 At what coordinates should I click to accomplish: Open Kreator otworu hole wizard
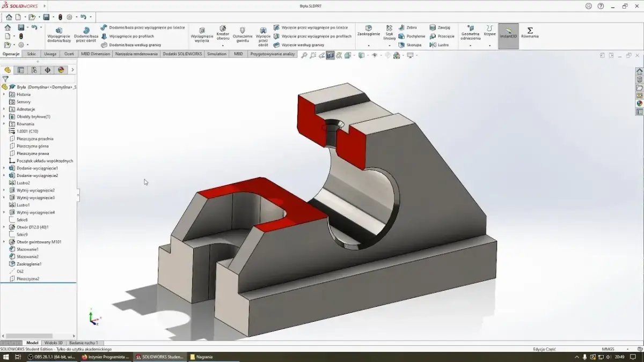(x=223, y=33)
